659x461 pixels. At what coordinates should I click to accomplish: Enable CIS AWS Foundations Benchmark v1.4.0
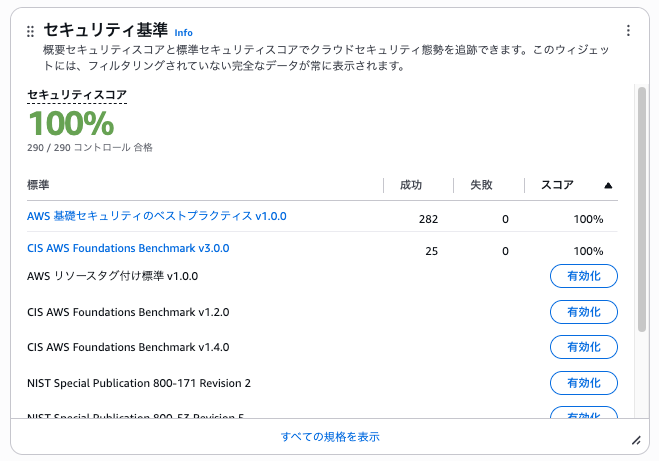pyautogui.click(x=584, y=347)
